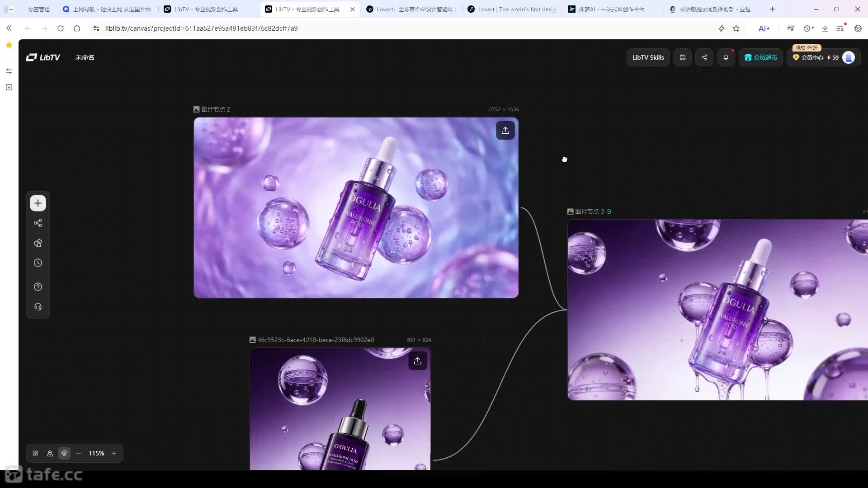Zoom in the canvas with plus button

114,453
